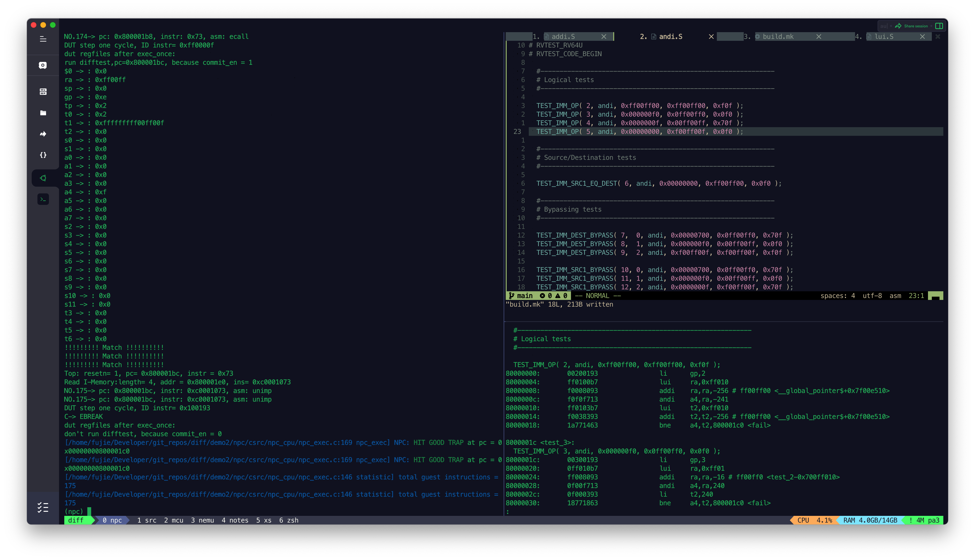The image size is (975, 560).
Task: Click the RAM 4.0GB/14GB status segment
Action: pyautogui.click(x=870, y=520)
